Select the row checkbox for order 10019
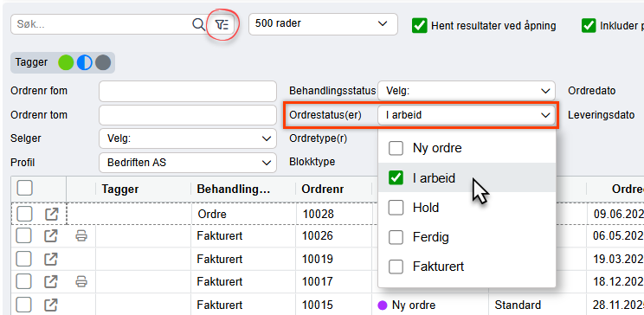 [x=24, y=259]
